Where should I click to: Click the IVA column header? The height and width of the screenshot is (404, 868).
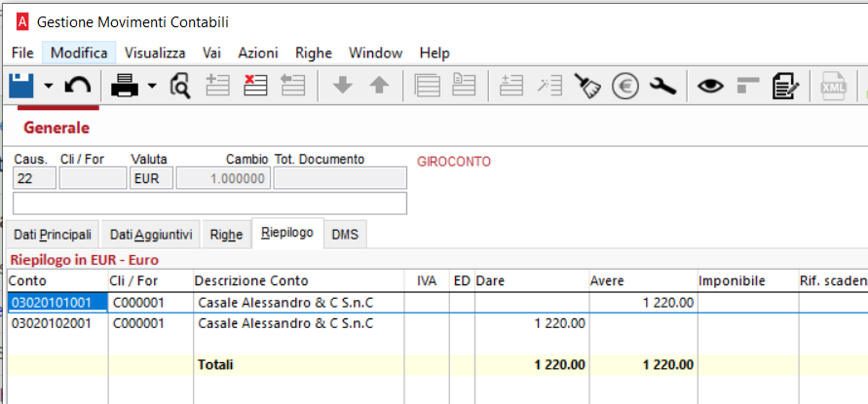pos(427,280)
